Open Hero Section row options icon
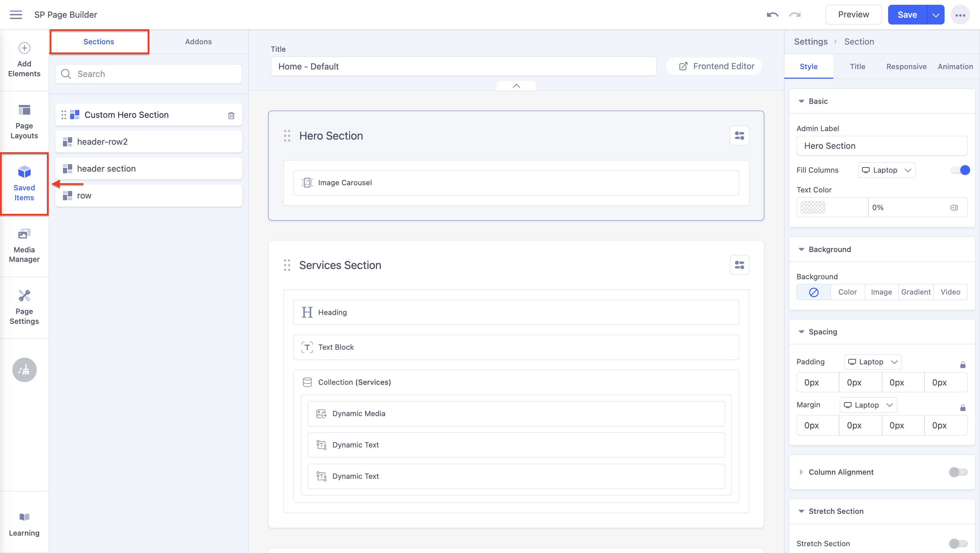Image resolution: width=980 pixels, height=553 pixels. click(x=739, y=136)
